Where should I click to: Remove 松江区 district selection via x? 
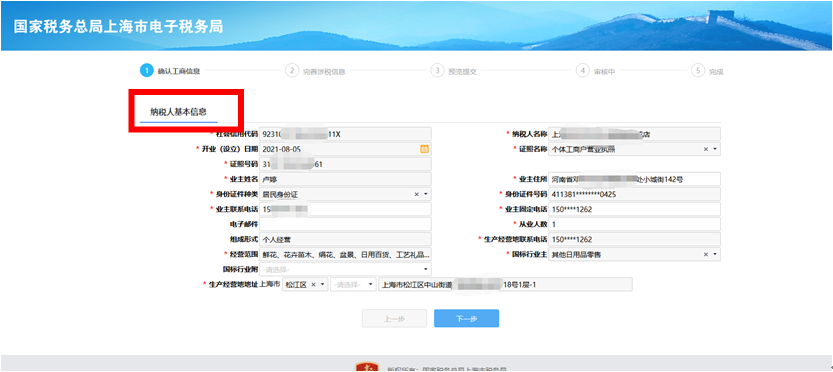coord(313,285)
